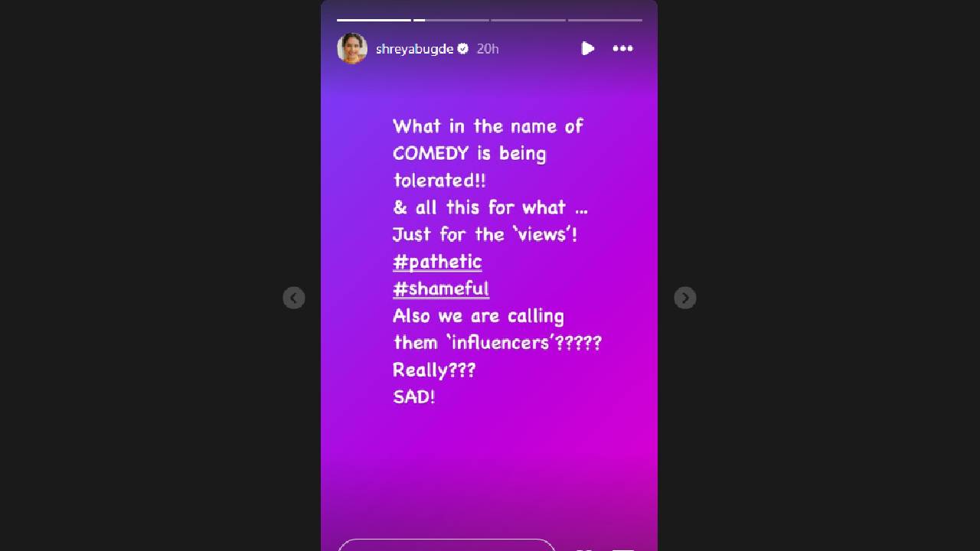The width and height of the screenshot is (980, 551).
Task: Like the story with the heart icon
Action: coord(583,549)
